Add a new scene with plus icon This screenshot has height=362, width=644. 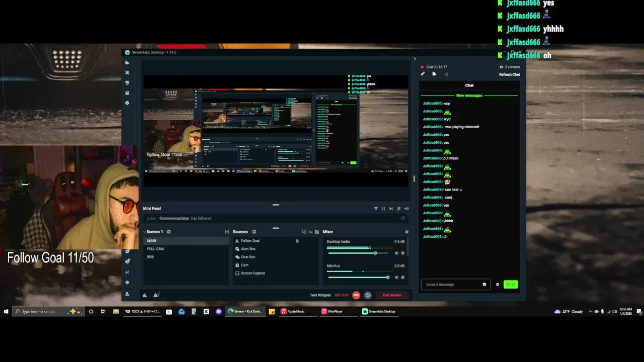point(169,232)
